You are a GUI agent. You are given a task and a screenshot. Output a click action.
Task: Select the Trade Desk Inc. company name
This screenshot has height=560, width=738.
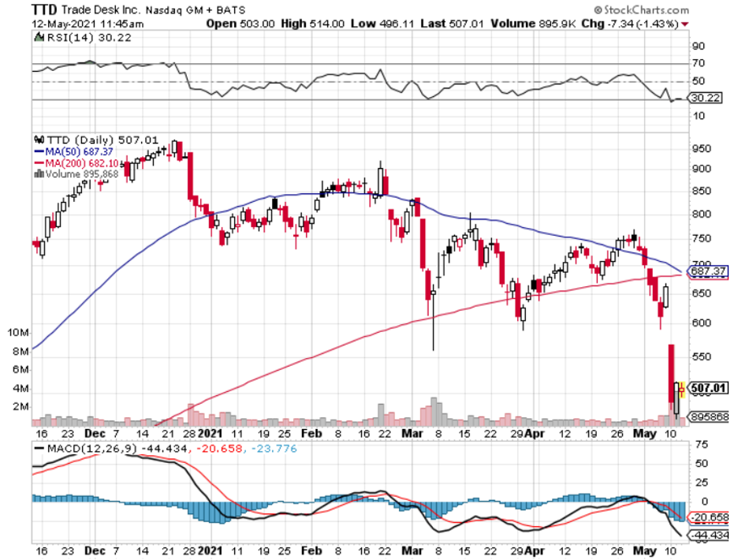pyautogui.click(x=101, y=10)
